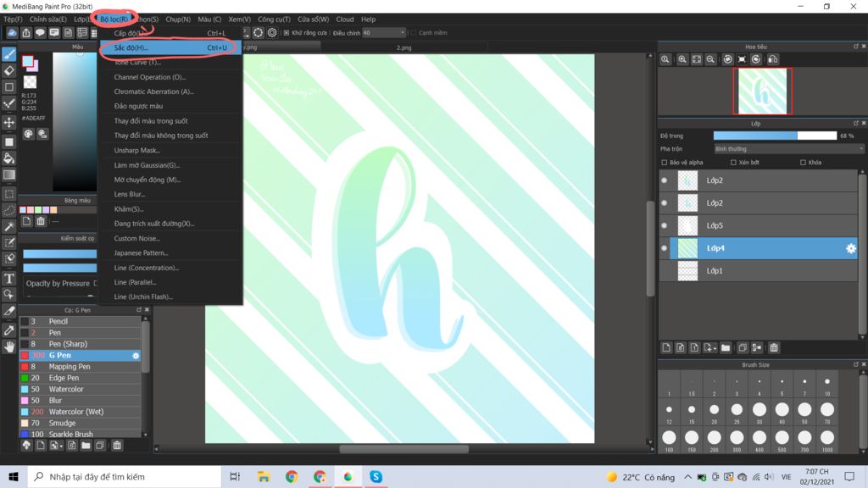Select the Watercolor (Wet) brush
The width and height of the screenshot is (868, 488).
[81, 412]
